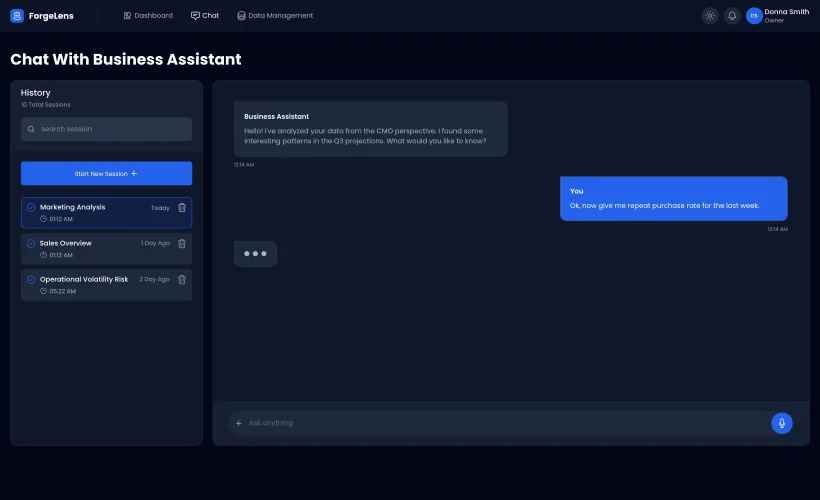The image size is (820, 500).
Task: Click the 05:22 AM timestamp
Action: pyautogui.click(x=62, y=291)
